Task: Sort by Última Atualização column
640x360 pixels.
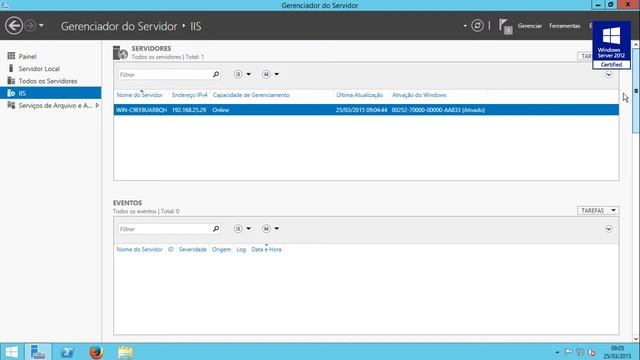Action: pos(360,95)
